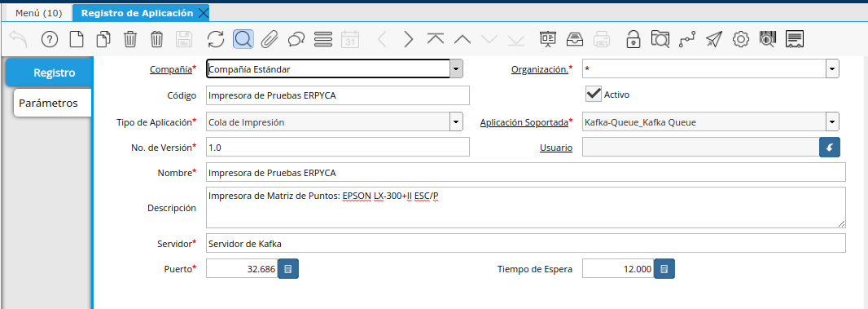
Task: Click inside the Descripción text area
Action: point(526,207)
